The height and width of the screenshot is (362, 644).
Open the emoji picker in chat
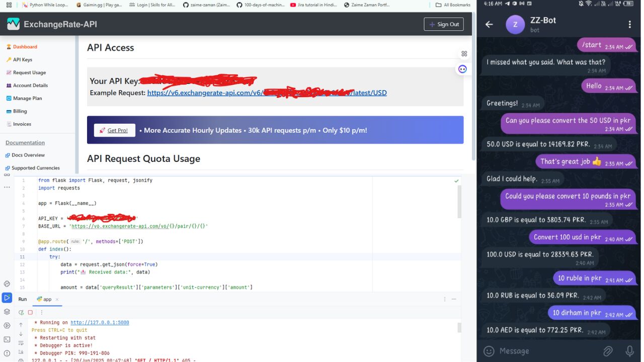[x=488, y=351]
